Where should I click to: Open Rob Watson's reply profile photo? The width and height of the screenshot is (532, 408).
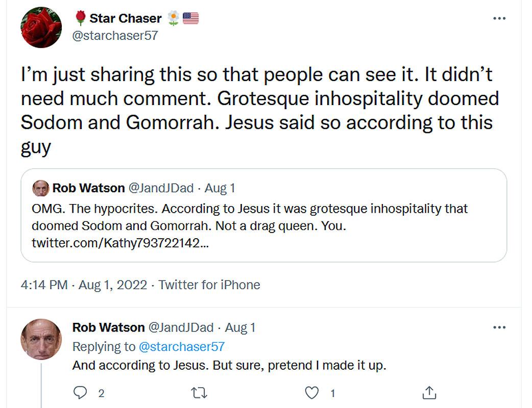click(x=41, y=339)
